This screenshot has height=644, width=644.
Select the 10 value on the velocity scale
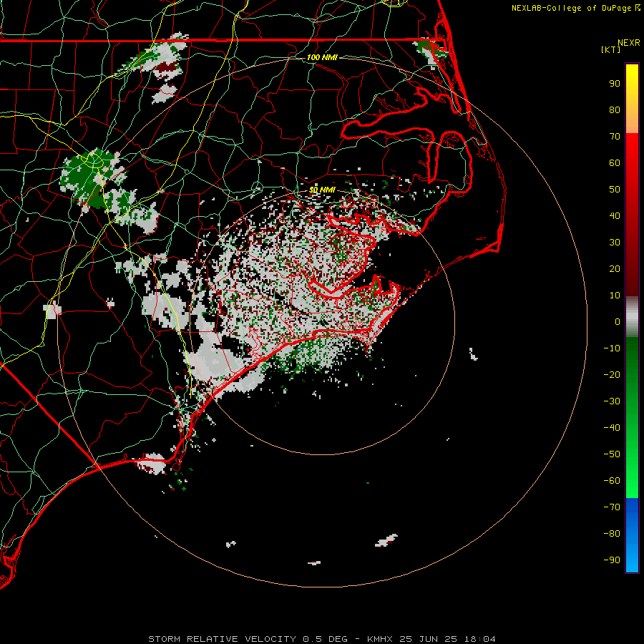[x=615, y=296]
